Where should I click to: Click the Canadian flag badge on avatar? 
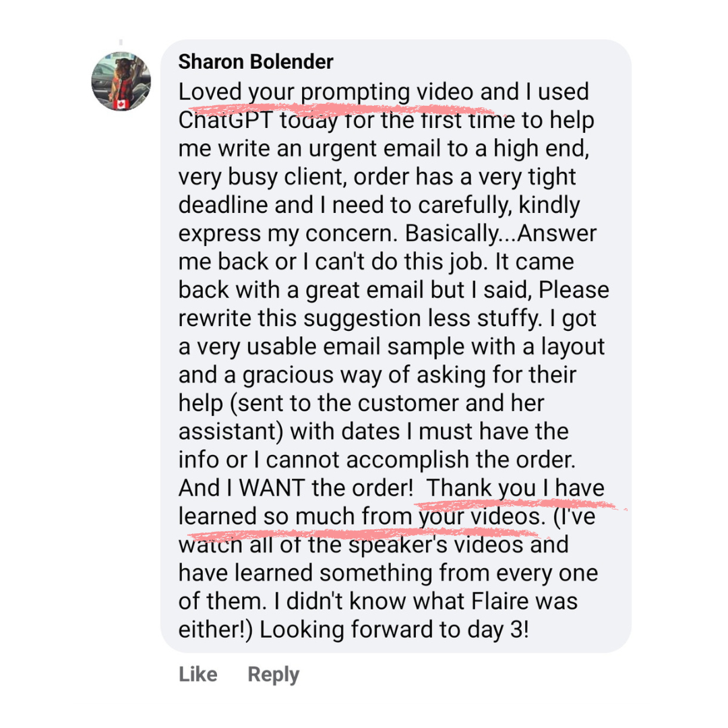tap(121, 104)
